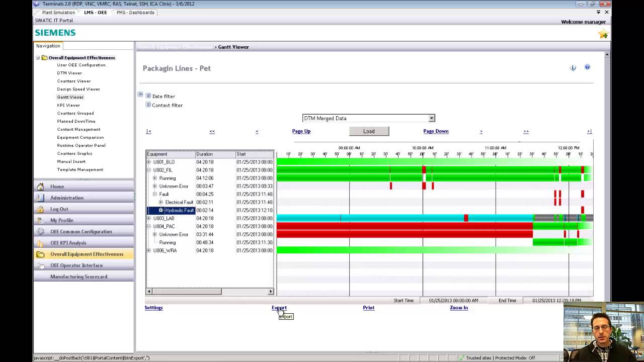Click the Settings link
This screenshot has height=362, width=644.
154,308
